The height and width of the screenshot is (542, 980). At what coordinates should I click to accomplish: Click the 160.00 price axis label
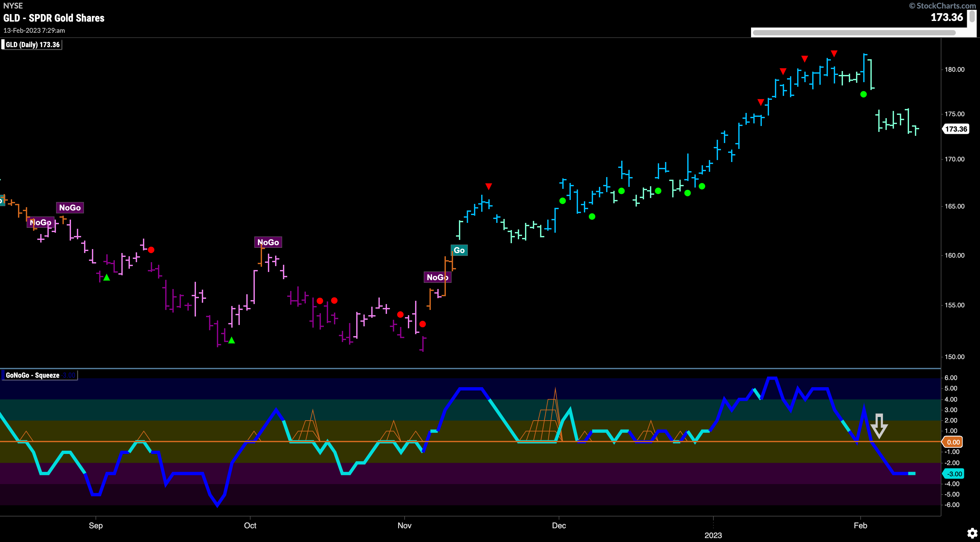pos(955,255)
